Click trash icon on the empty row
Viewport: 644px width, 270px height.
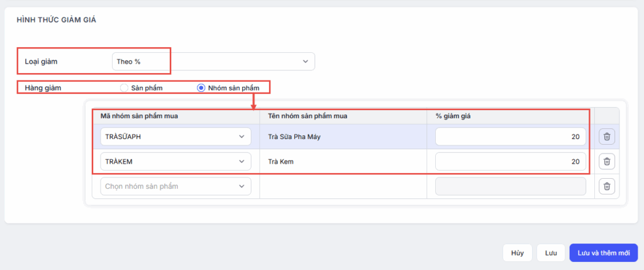click(606, 186)
